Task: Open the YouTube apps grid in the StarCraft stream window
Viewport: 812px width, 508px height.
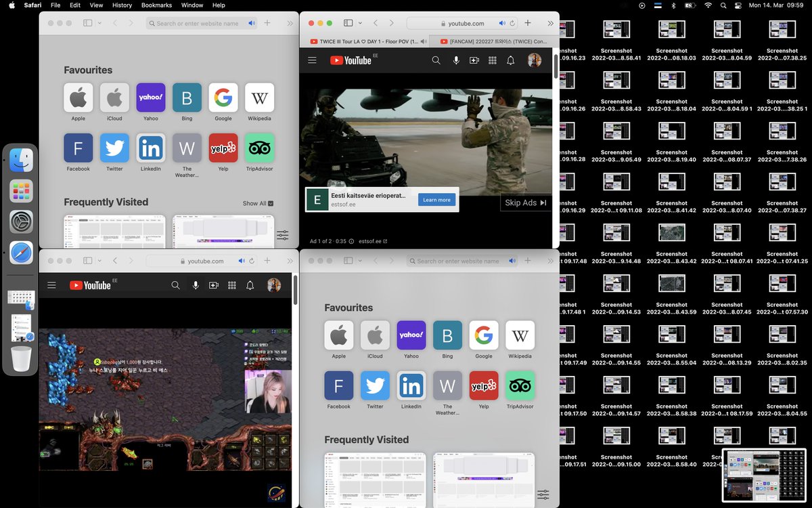Action: click(232, 286)
